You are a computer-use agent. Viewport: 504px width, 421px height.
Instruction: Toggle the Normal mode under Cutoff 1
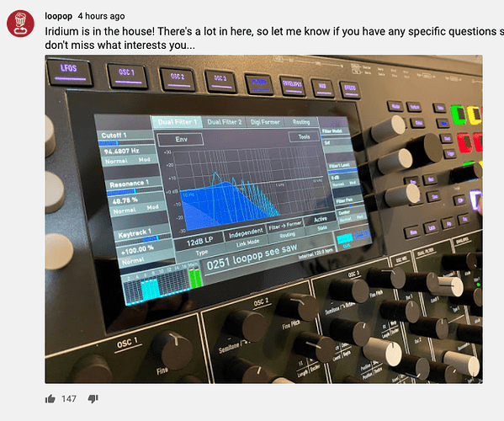point(116,161)
